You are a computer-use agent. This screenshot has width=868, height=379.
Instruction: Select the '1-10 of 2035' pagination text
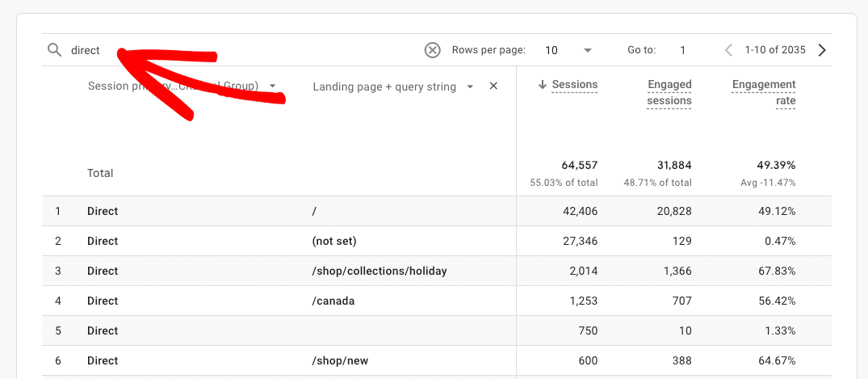click(775, 50)
